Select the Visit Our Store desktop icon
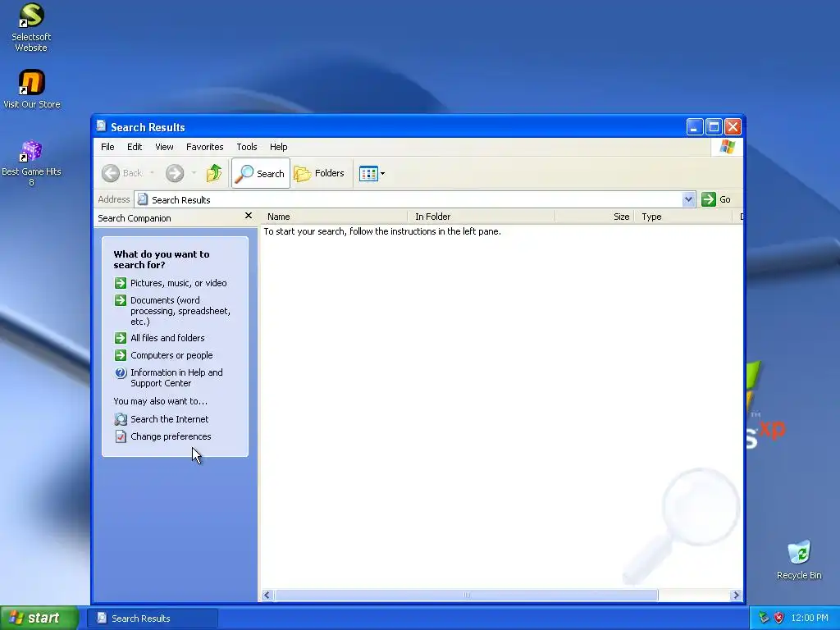 coord(32,89)
